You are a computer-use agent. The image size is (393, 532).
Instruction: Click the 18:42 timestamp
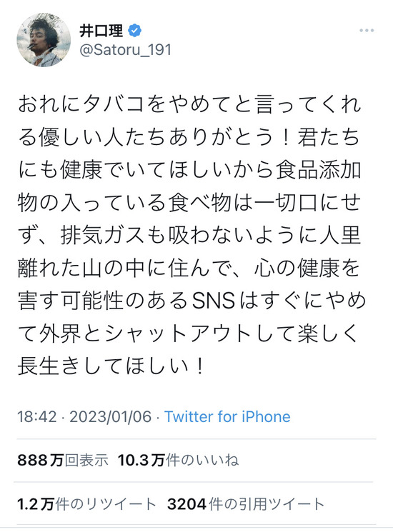36,416
